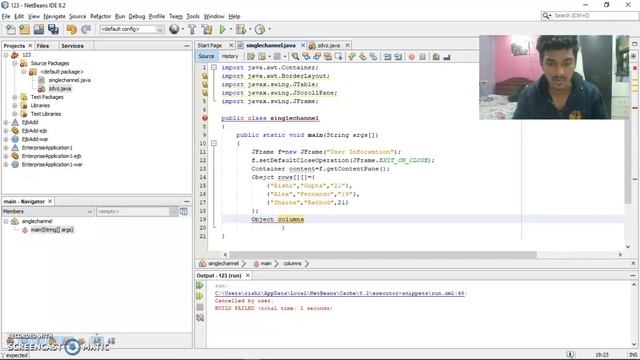
Task: Click the Undo toolbar icon
Action: pos(71,29)
